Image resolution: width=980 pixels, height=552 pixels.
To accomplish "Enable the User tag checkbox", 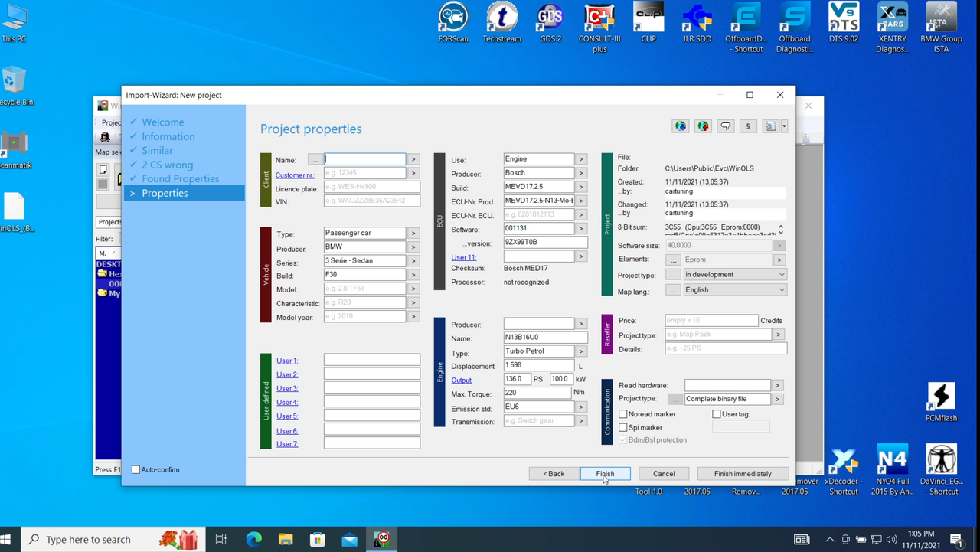I will 717,414.
